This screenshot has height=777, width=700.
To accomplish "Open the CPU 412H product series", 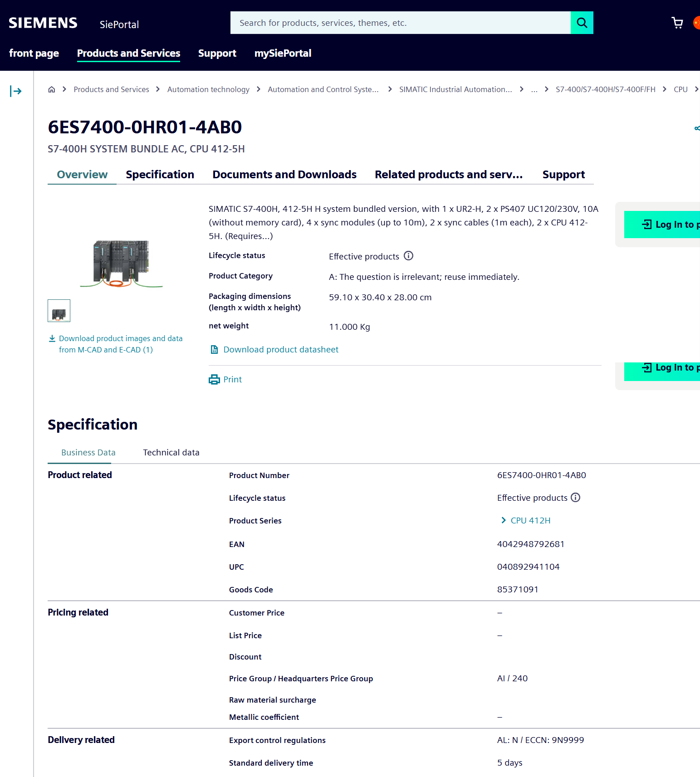I will point(530,521).
